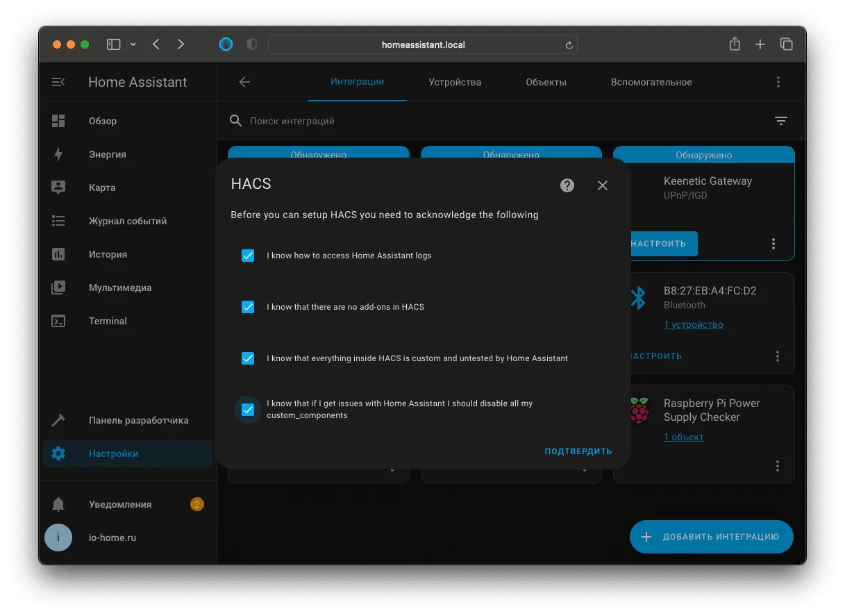Open Обзор in the sidebar
Screen dimensions: 845x616
[x=128, y=121]
